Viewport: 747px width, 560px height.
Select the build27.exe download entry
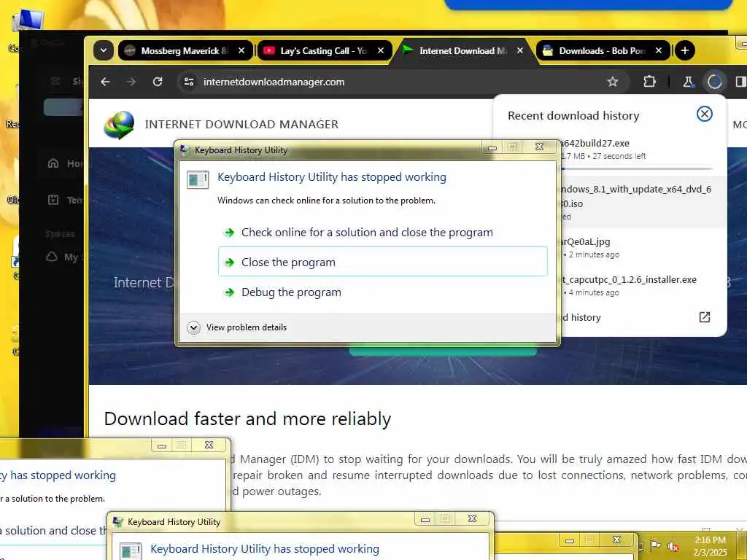pos(642,149)
